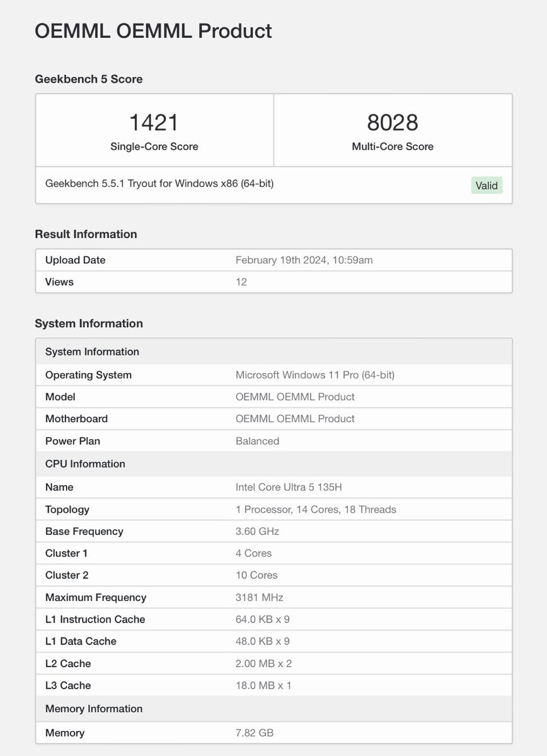This screenshot has height=756, width=547.
Task: Select the 1421 single-core score value
Action: [154, 122]
